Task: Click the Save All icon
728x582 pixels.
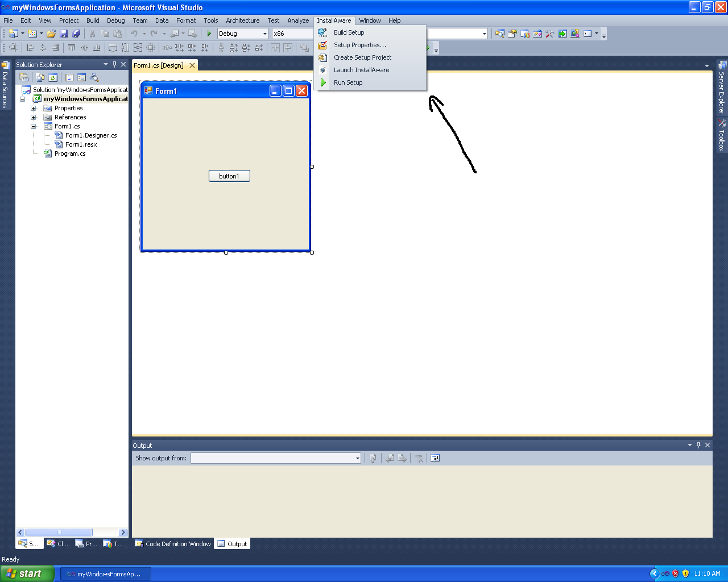Action: [x=76, y=34]
